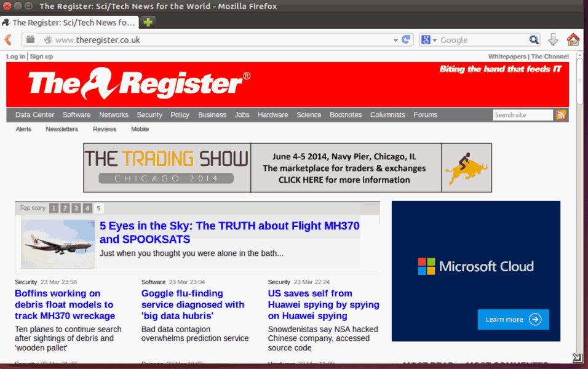
Task: Open the Mobile link
Action: click(140, 129)
